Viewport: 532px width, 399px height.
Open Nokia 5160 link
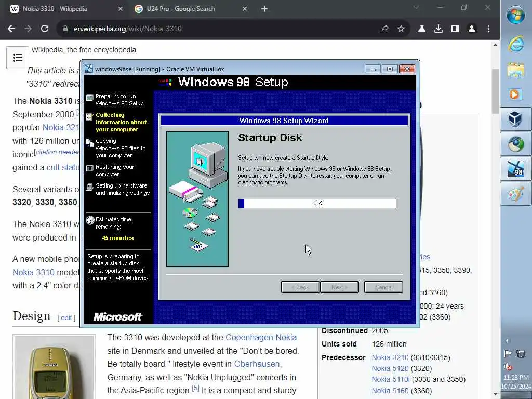coord(390,391)
